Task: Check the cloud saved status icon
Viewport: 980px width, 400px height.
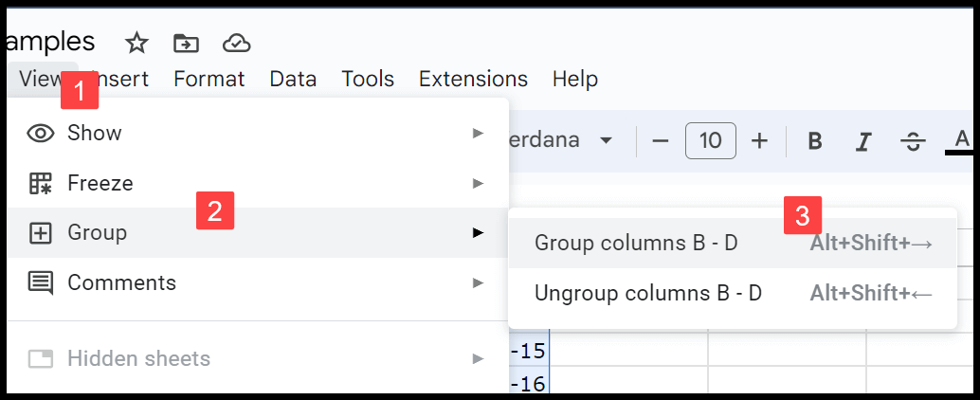Action: click(236, 43)
